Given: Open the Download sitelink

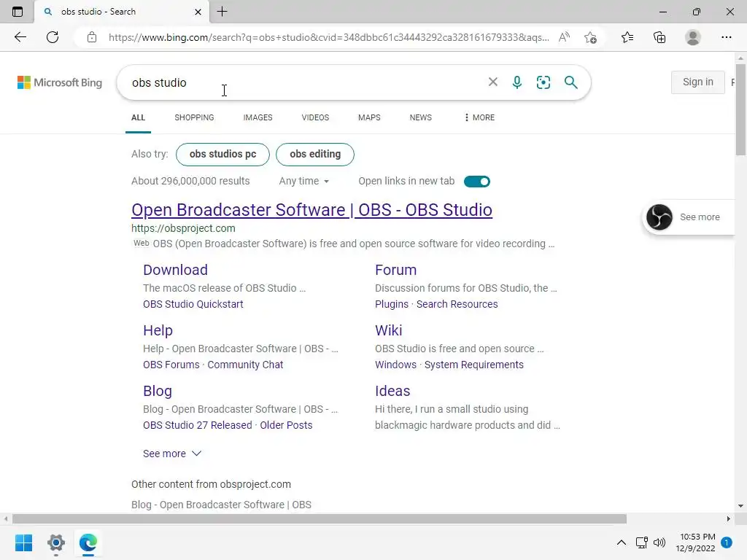Looking at the screenshot, I should [175, 270].
